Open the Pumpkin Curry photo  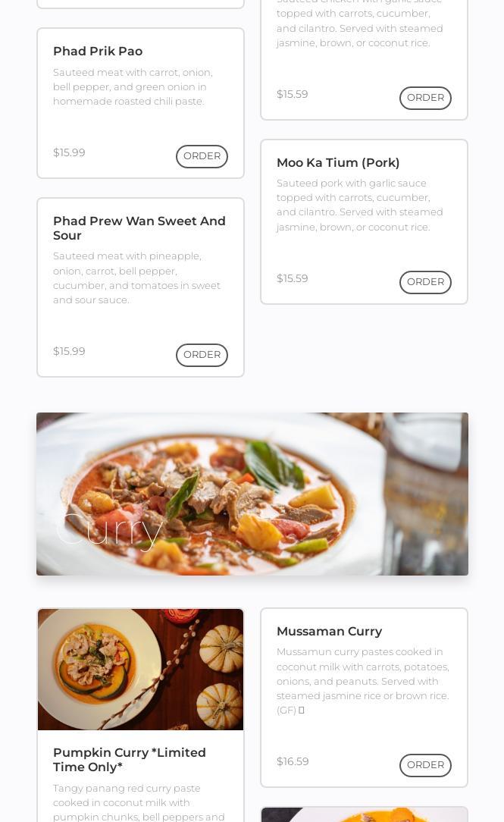pyautogui.click(x=140, y=670)
